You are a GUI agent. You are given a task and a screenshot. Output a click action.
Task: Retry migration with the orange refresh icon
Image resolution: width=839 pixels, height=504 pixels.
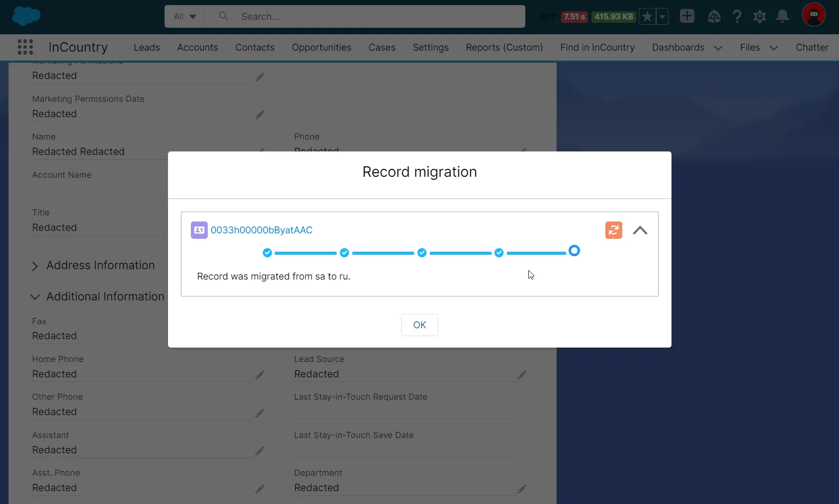(x=614, y=230)
